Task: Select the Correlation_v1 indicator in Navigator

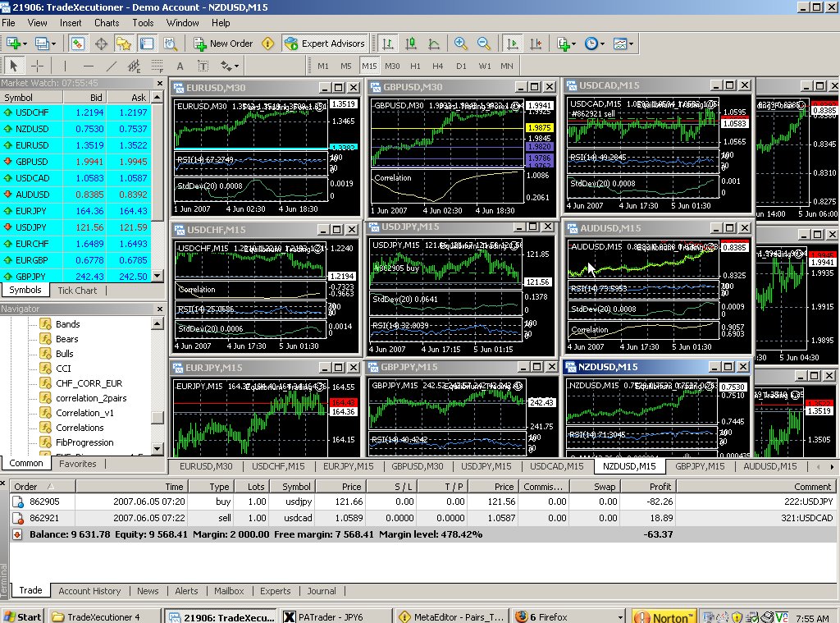Action: [78, 413]
